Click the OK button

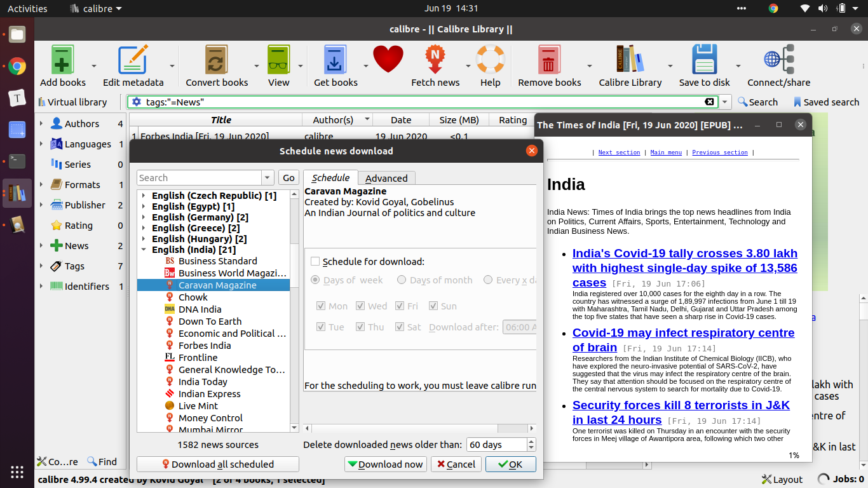[510, 464]
